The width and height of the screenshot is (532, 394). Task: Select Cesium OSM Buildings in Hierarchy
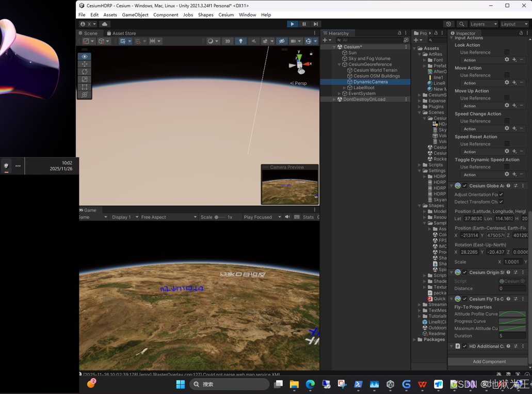pyautogui.click(x=376, y=76)
